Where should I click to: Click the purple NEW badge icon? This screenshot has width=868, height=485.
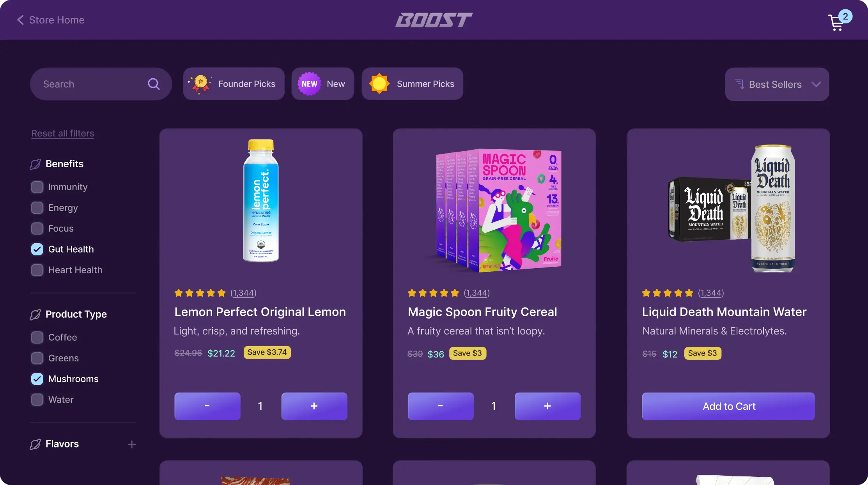[x=309, y=84]
